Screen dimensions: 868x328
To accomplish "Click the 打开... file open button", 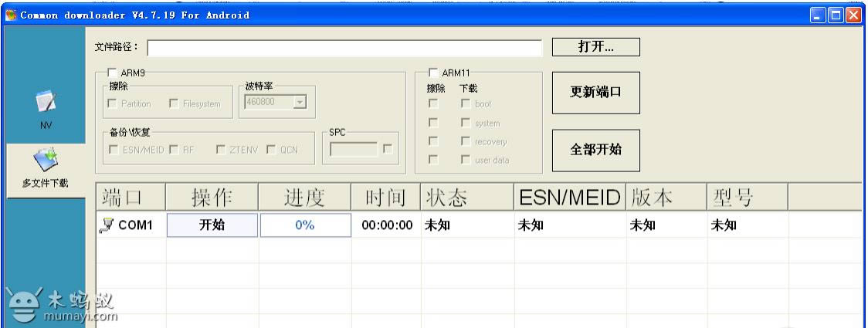I will coord(596,47).
